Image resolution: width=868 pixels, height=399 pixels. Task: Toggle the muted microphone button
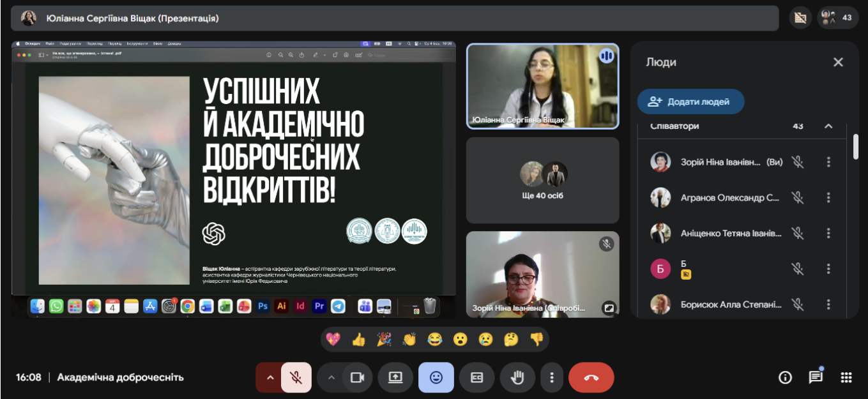296,377
